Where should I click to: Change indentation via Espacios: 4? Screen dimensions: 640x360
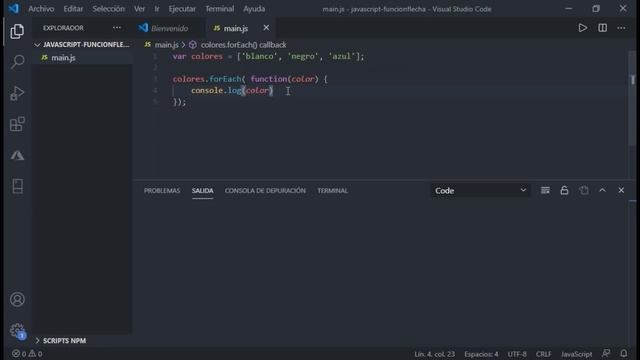point(481,354)
